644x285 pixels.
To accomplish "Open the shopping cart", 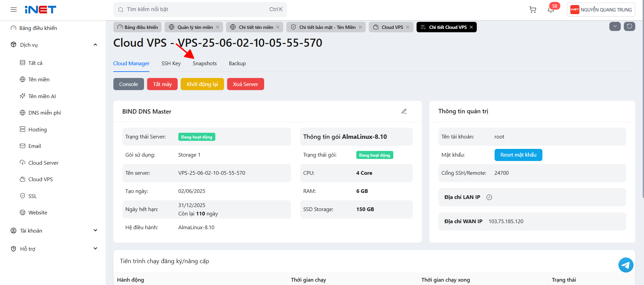I will pos(533,10).
